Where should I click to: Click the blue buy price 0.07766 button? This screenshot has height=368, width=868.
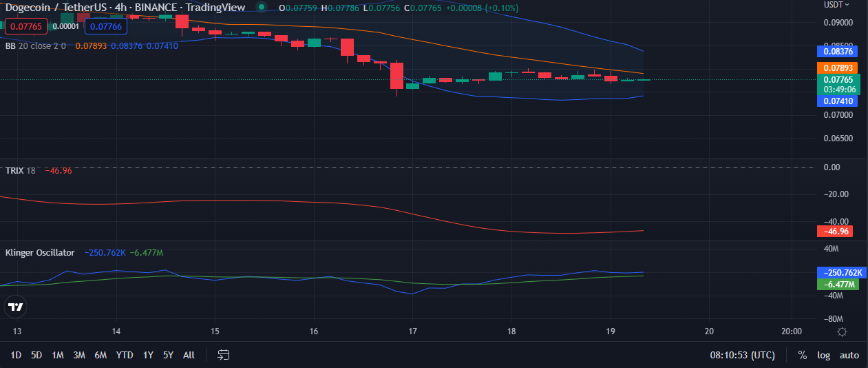(x=106, y=27)
